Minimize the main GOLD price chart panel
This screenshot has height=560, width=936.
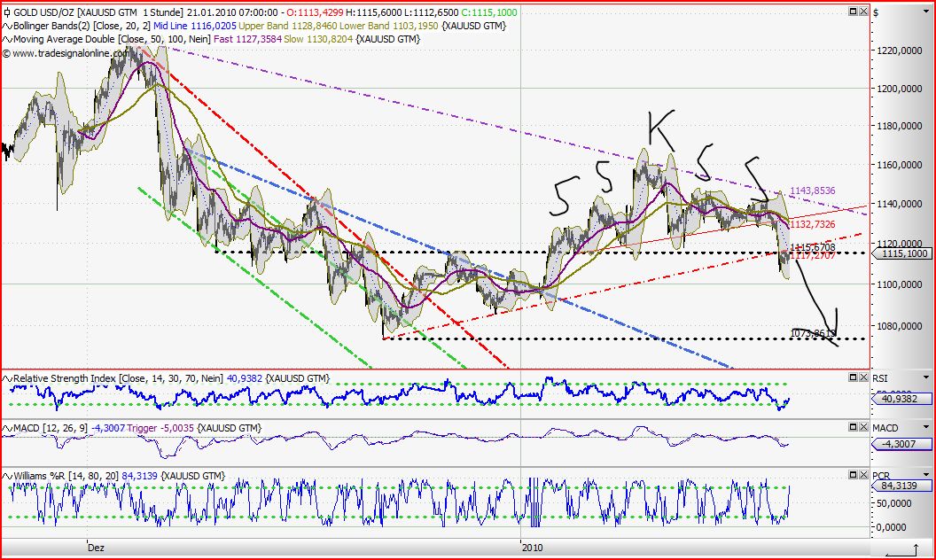pyautogui.click(x=853, y=12)
